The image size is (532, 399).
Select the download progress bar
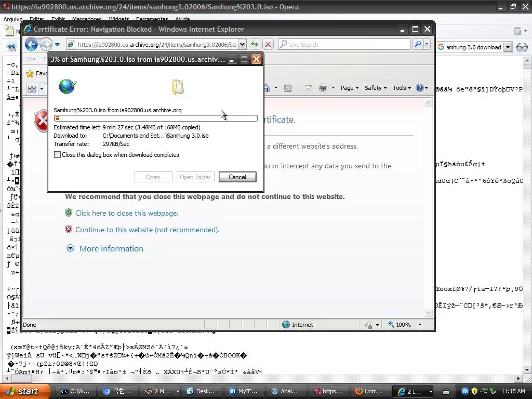pyautogui.click(x=156, y=118)
